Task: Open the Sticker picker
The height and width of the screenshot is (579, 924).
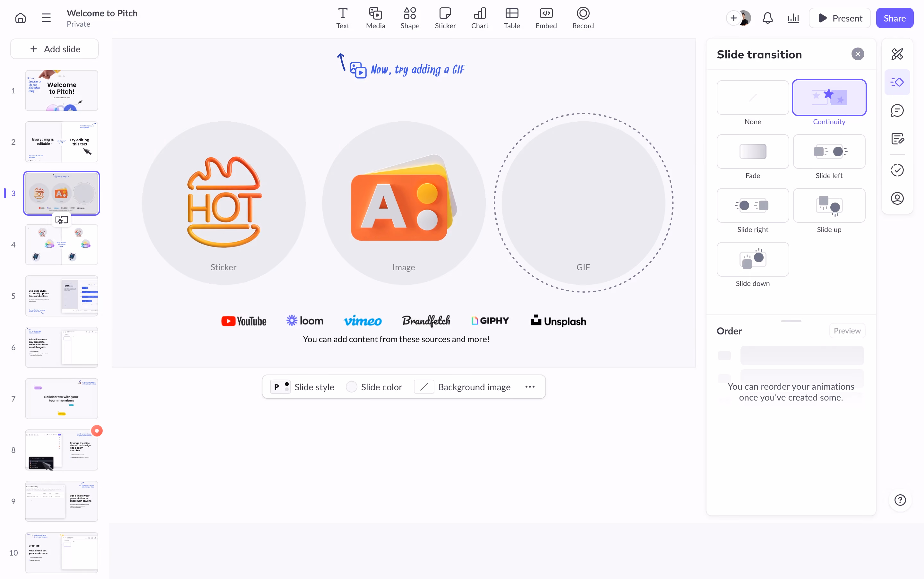Action: click(x=445, y=18)
